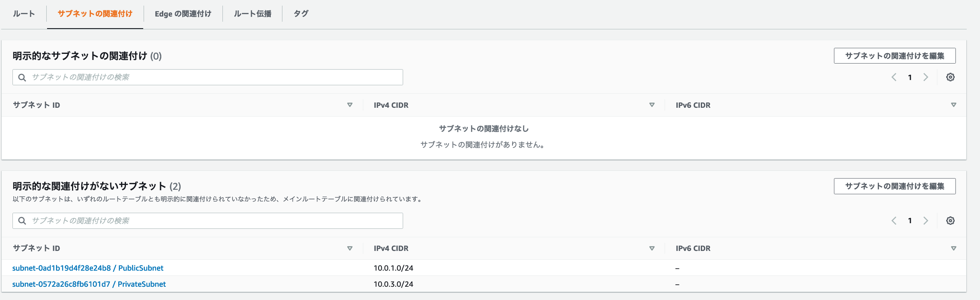980x300 pixels.
Task: Focus the search field under 明示的なサブネットの関連付け
Action: click(x=208, y=77)
